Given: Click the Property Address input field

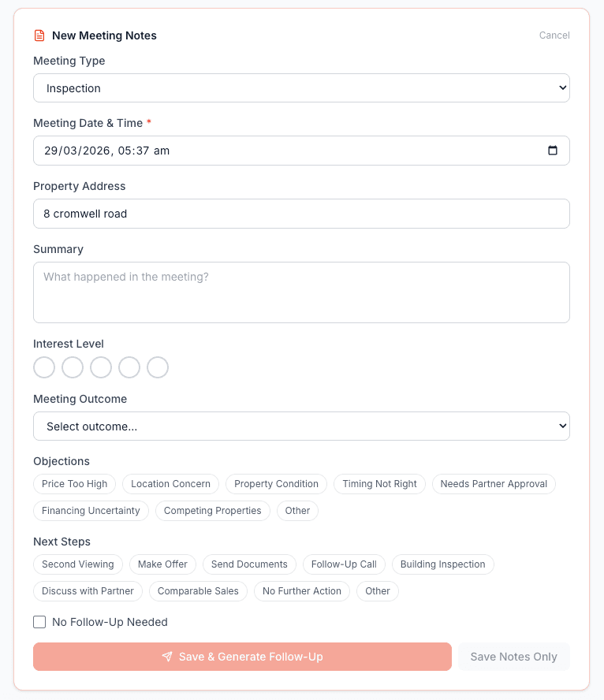Looking at the screenshot, I should coord(301,214).
